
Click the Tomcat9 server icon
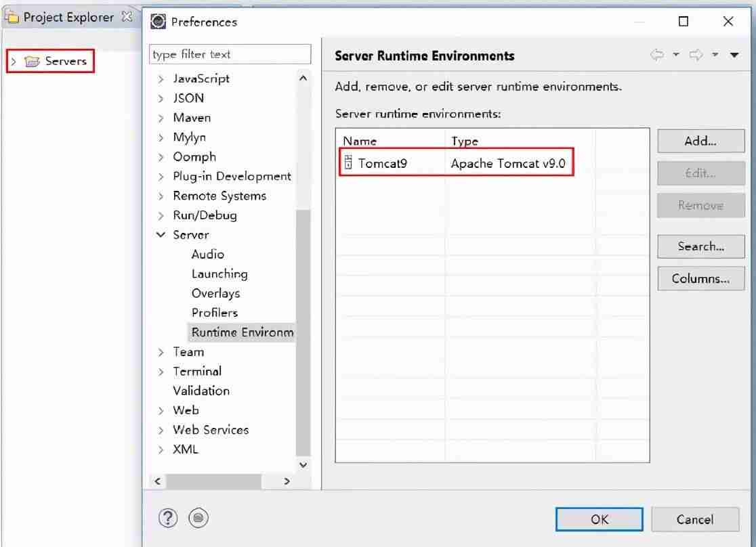[348, 162]
